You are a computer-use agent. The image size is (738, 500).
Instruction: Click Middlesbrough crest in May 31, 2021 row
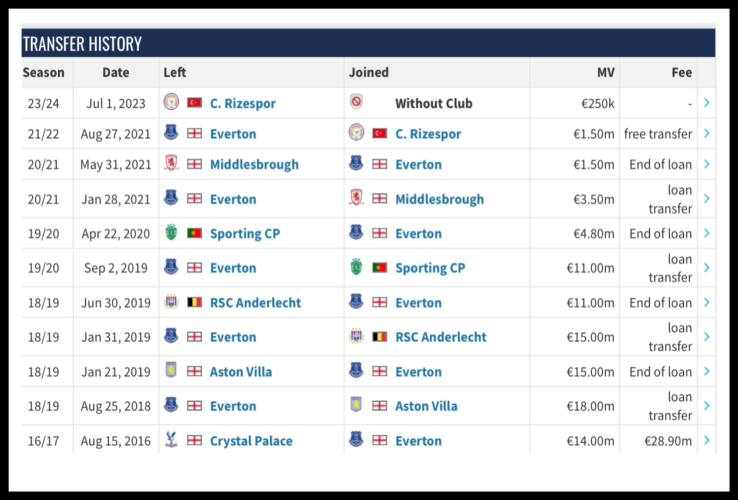pyautogui.click(x=171, y=164)
